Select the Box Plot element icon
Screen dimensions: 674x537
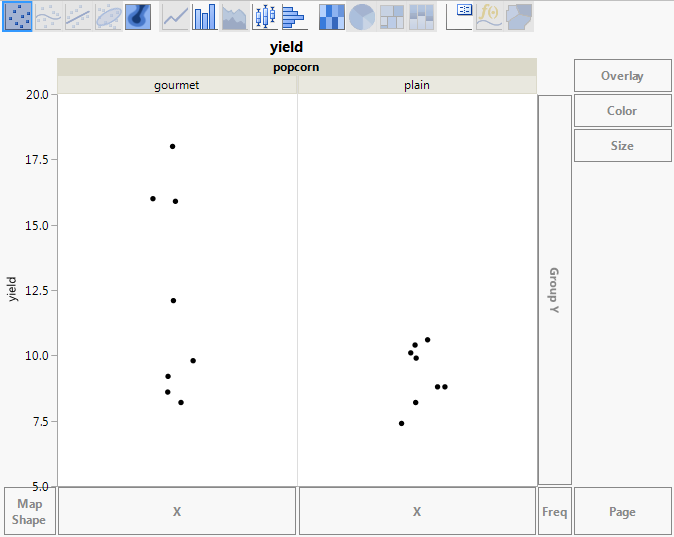265,17
